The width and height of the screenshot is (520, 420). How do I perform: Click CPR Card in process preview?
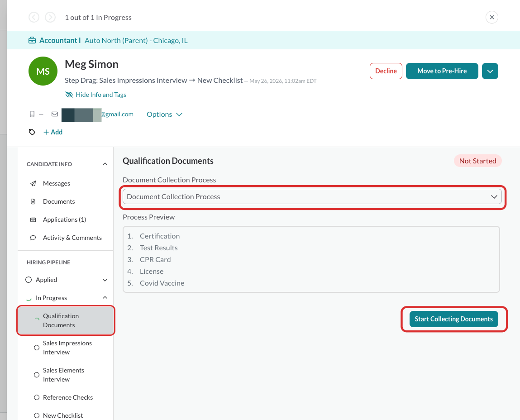tap(155, 259)
